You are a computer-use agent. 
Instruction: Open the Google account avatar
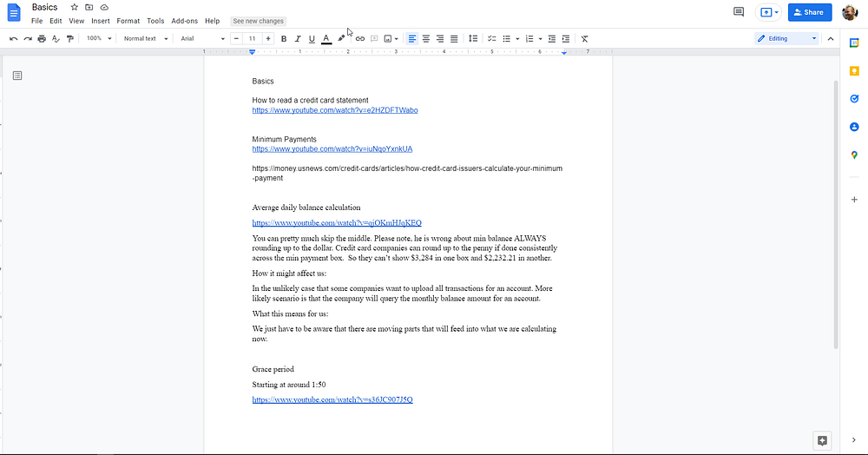click(850, 12)
